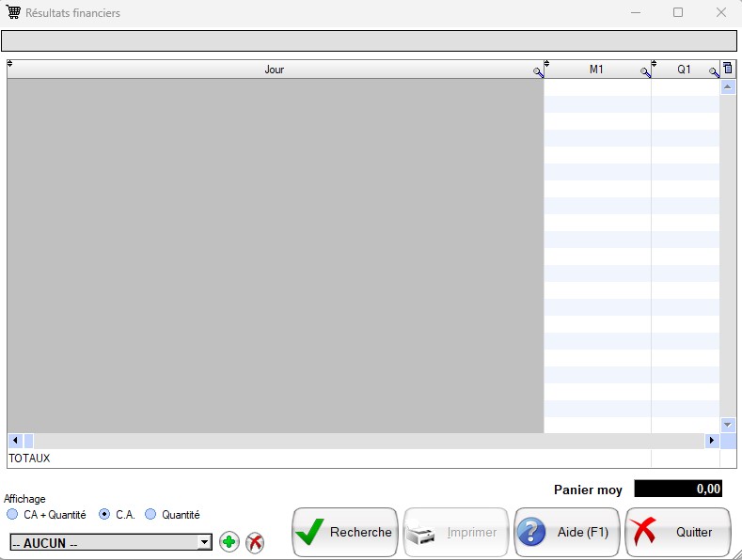The width and height of the screenshot is (742, 560).
Task: Open help with Aide (F1) button
Action: click(567, 533)
